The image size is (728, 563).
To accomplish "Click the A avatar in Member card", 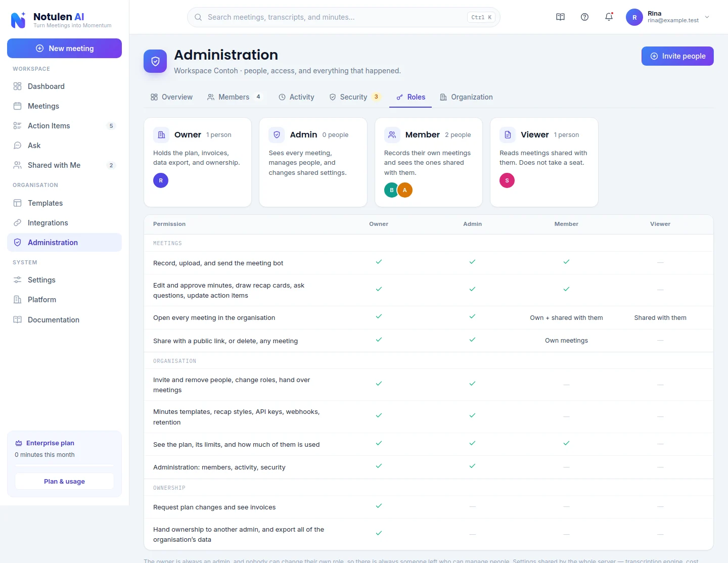I will click(405, 190).
